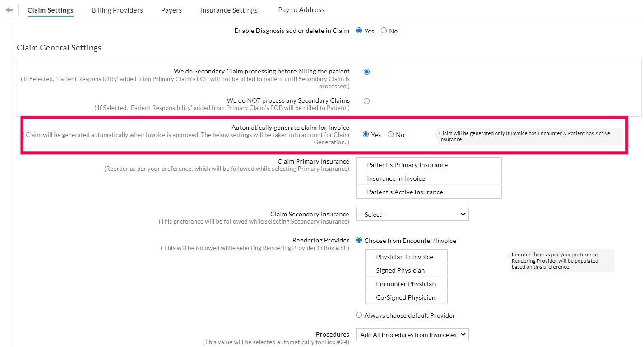Viewport: 644px width, 347px height.
Task: Enable Diagnosis add or delete in Claim
Action: (359, 31)
